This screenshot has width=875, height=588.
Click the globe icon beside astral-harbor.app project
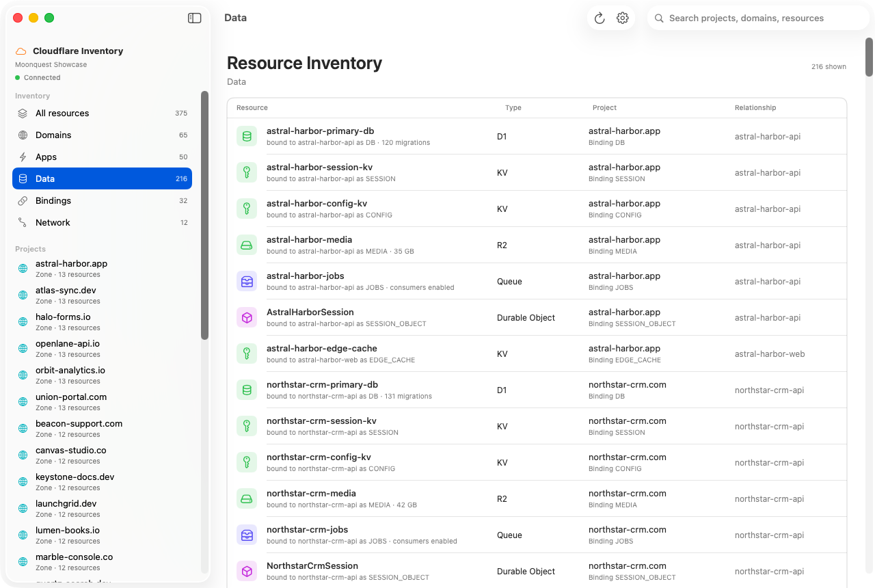tap(23, 269)
